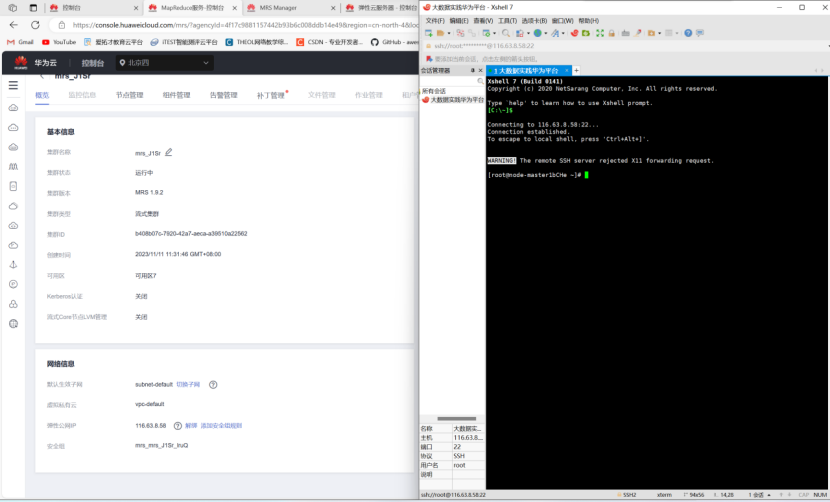Click the search icon in session manager
This screenshot has width=830, height=502.
click(480, 81)
